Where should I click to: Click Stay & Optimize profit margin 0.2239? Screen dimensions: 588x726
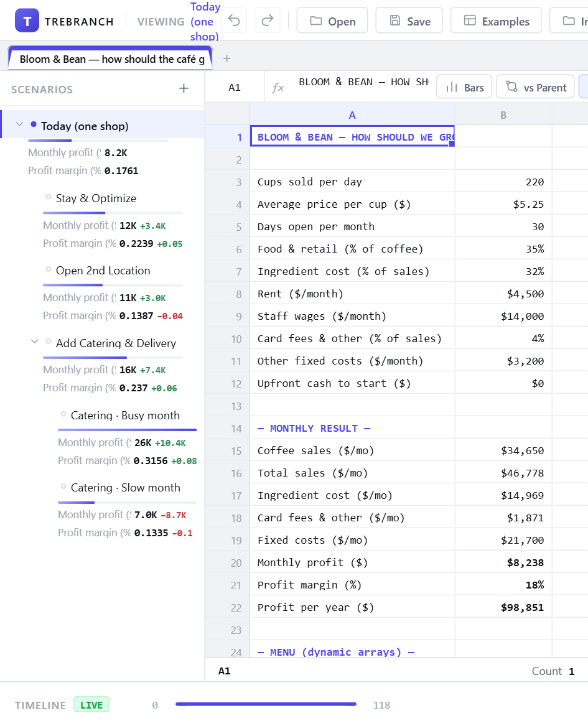click(113, 243)
